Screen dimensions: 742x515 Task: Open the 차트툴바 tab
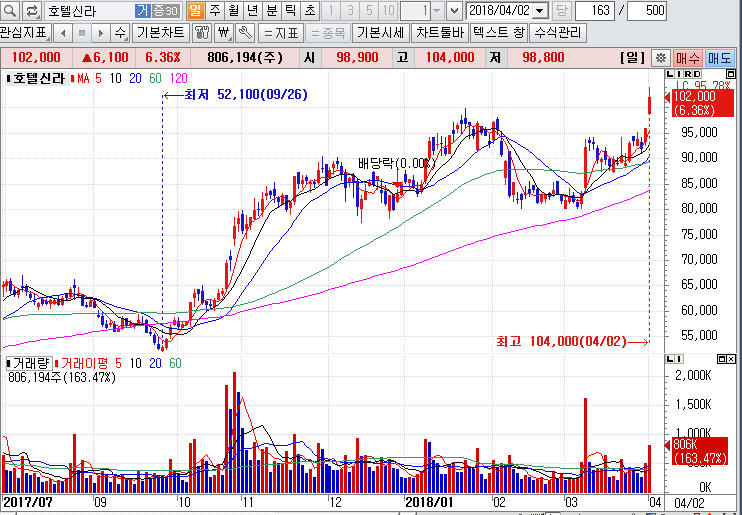[440, 32]
